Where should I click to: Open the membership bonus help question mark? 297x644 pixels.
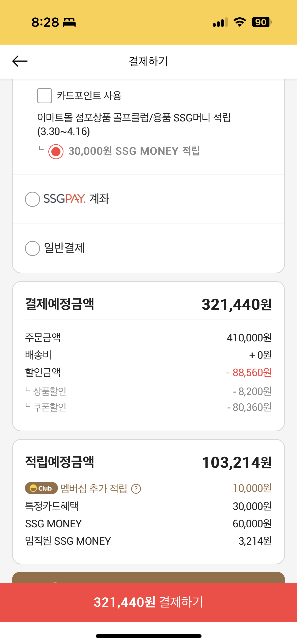pos(136,489)
